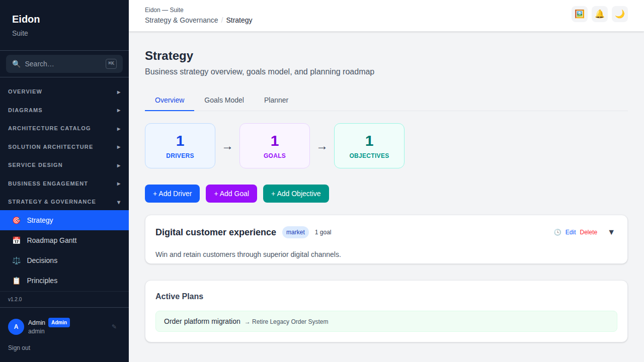
Task: Edit Digital customer experience driver
Action: (x=571, y=232)
